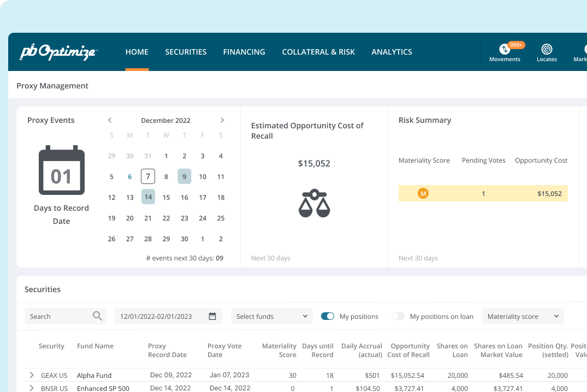Viewport: 587px width, 392px height.
Task: Open the Movements notifications icon
Action: pos(505,49)
